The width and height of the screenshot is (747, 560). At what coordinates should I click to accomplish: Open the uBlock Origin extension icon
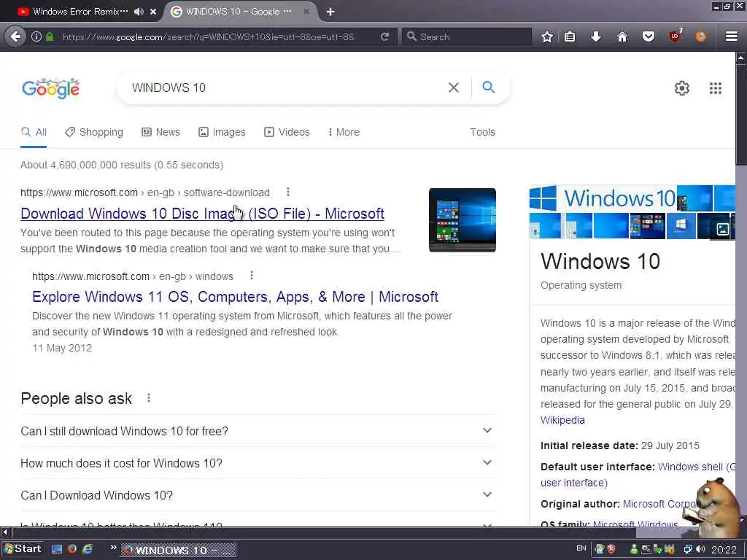click(x=675, y=36)
